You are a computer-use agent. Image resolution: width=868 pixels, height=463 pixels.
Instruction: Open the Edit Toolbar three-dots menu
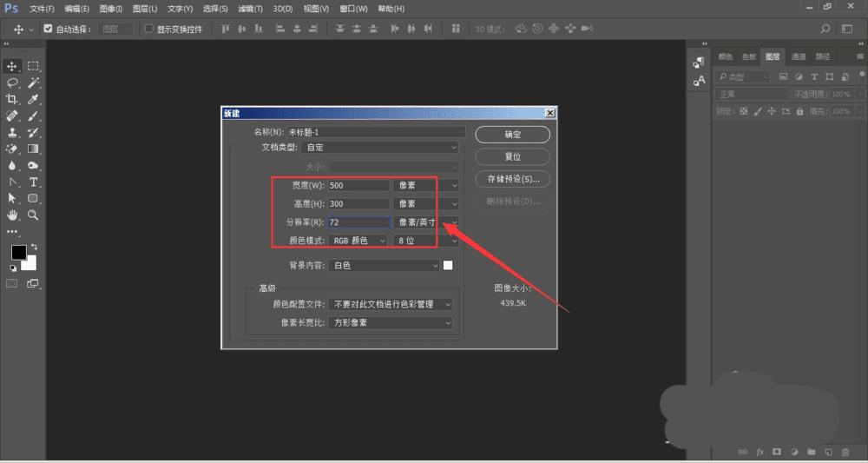tap(12, 231)
